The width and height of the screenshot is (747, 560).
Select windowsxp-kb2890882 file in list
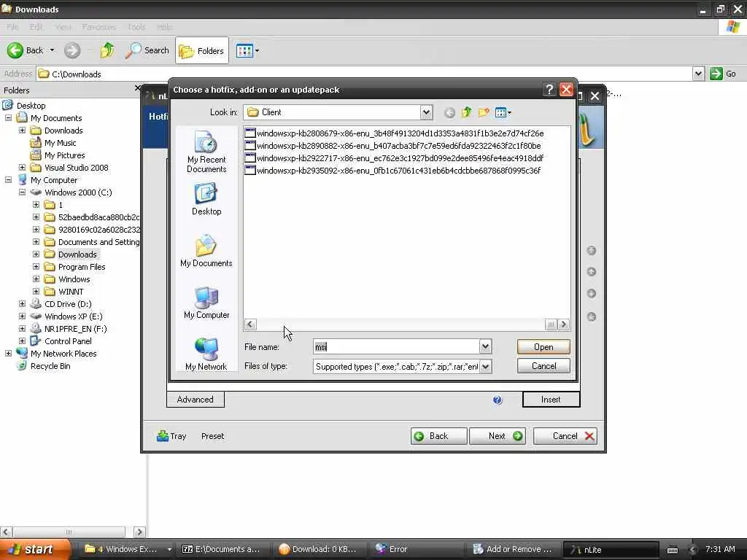point(392,146)
